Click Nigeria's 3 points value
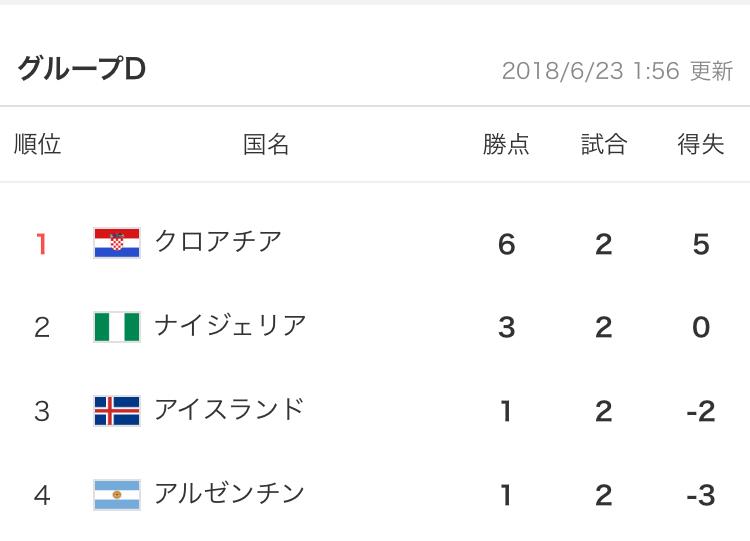This screenshot has height=541, width=750. [507, 328]
